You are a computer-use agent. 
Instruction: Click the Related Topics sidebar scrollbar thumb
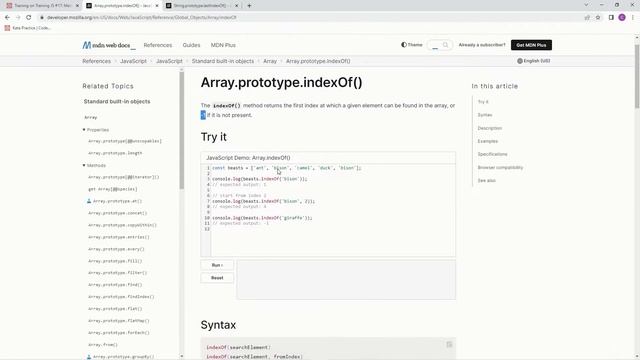182,131
